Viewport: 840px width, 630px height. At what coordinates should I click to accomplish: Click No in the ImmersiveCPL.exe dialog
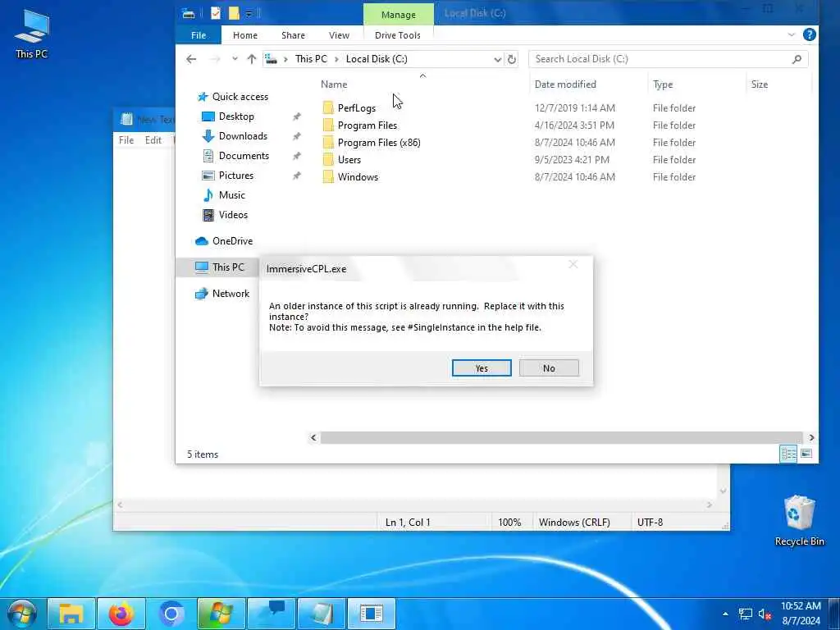point(549,368)
